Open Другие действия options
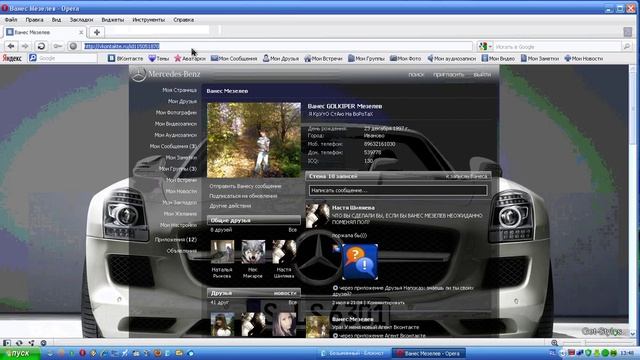Screen dimensions: 640x360 (230, 206)
